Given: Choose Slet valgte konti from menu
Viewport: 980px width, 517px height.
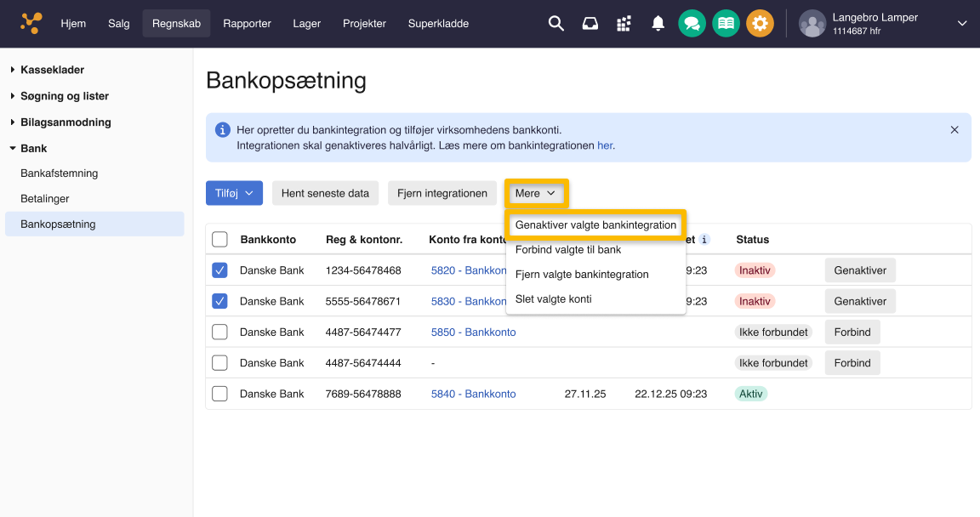Looking at the screenshot, I should [x=553, y=299].
